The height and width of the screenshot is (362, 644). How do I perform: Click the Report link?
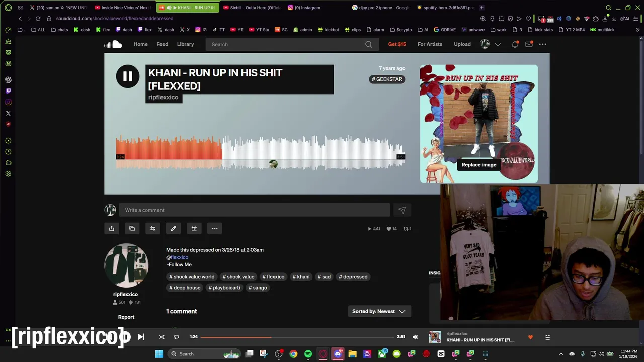click(126, 317)
